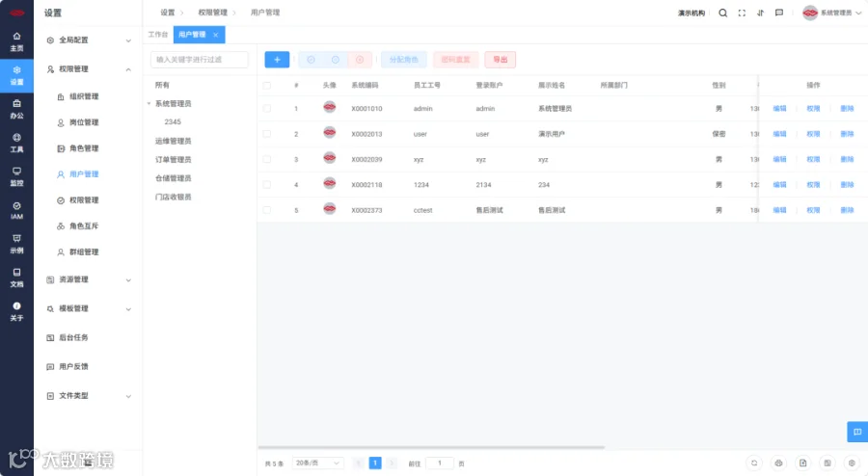This screenshot has height=476, width=868.
Task: Check the row for X0002013
Action: [267, 134]
